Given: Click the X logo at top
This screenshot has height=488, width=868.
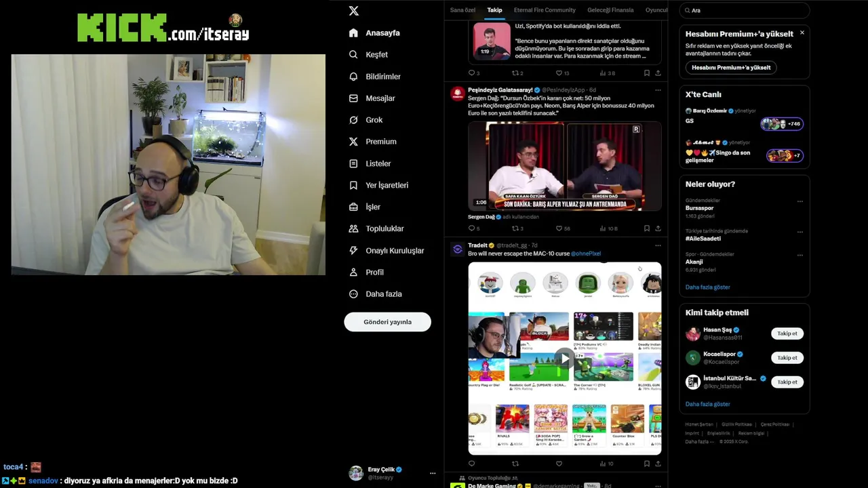Looking at the screenshot, I should click(x=353, y=11).
